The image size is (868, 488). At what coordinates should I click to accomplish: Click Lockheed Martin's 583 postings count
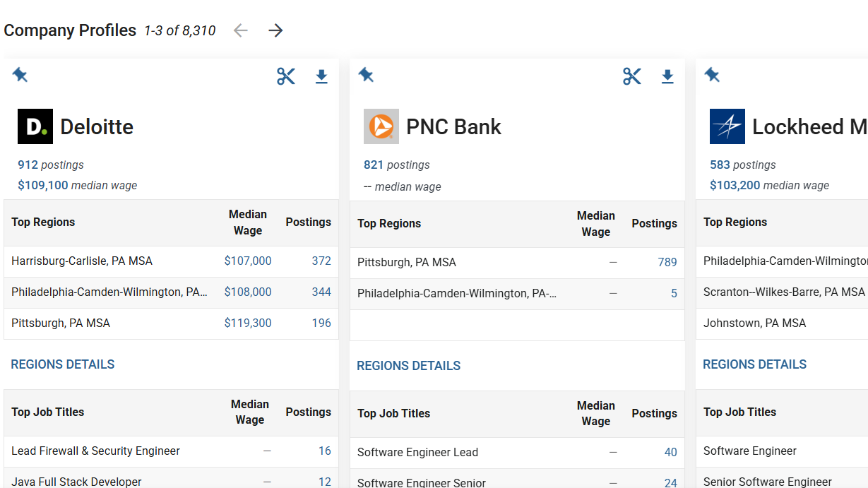[720, 165]
